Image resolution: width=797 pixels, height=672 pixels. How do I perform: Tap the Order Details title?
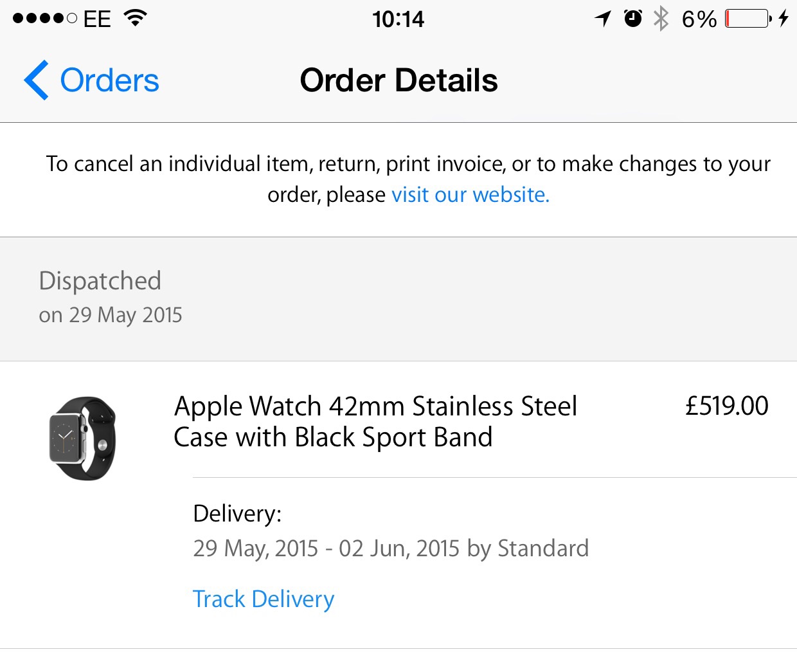[398, 80]
